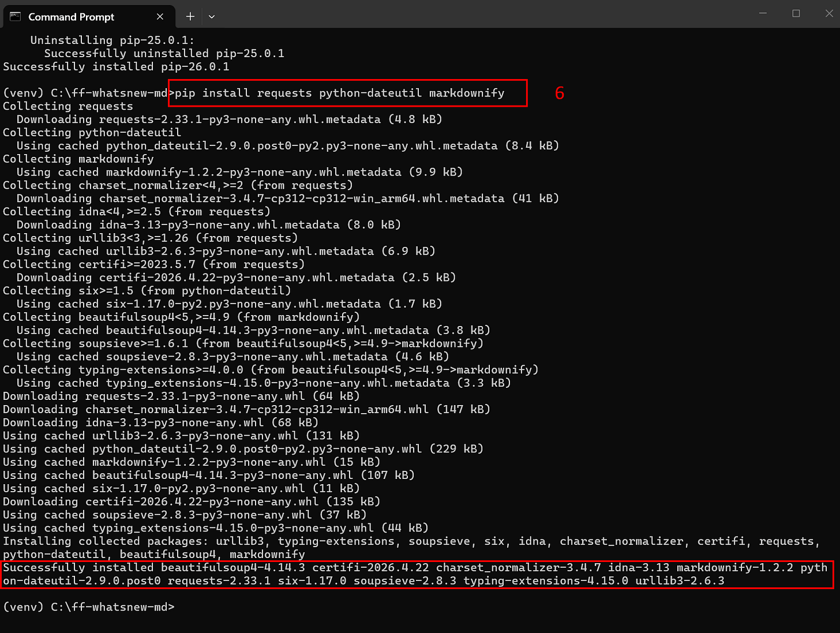Click 'Using cached six-1.17.0-py2.py3-none-any.whl.metadata' line
The width and height of the screenshot is (840, 633).
[230, 304]
